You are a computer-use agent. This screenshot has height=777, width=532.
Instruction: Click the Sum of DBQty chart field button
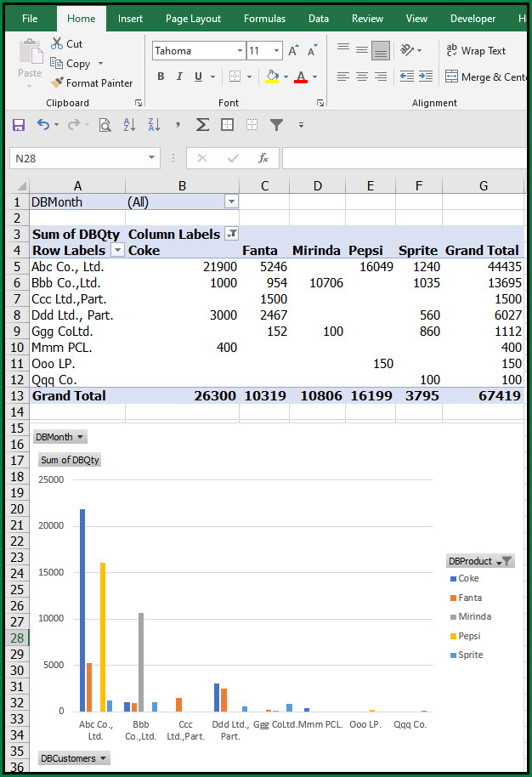click(x=70, y=460)
